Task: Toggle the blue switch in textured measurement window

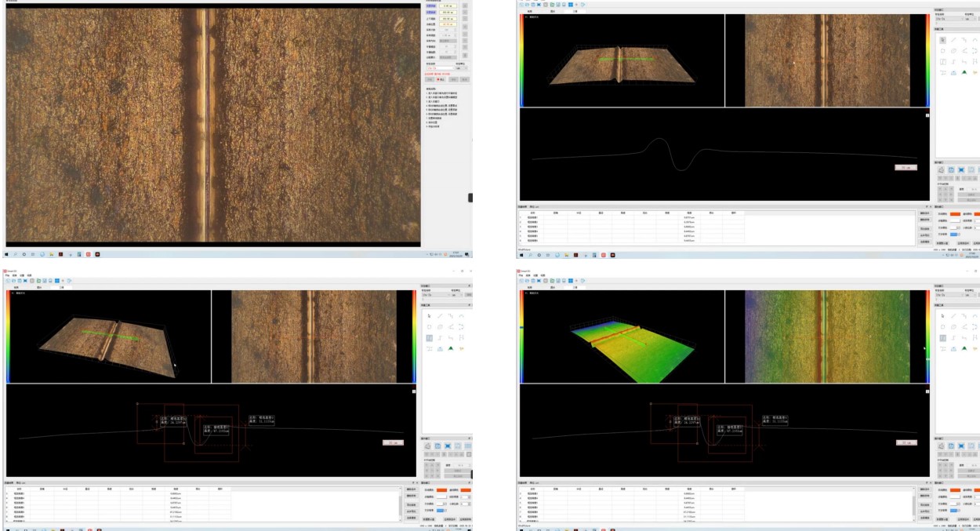Action: tap(440, 510)
